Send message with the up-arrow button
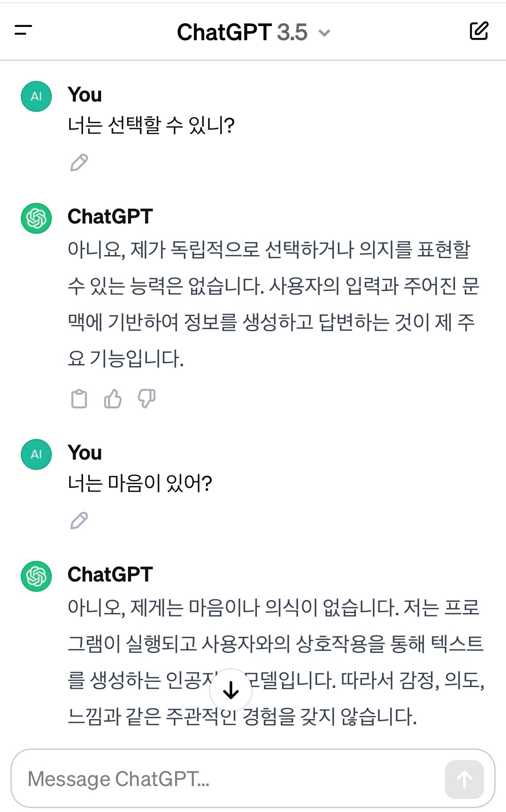 pyautogui.click(x=464, y=780)
